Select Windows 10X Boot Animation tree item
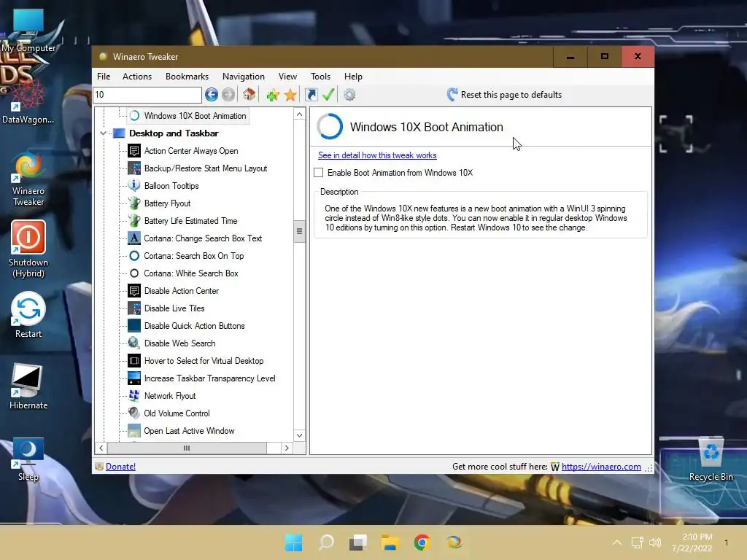This screenshot has width=747, height=560. (x=195, y=116)
